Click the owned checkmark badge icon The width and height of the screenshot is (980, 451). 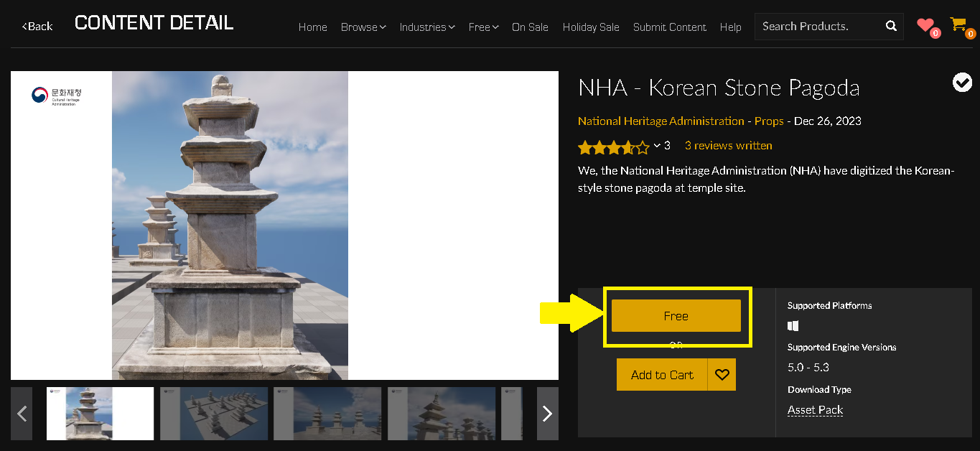[962, 83]
